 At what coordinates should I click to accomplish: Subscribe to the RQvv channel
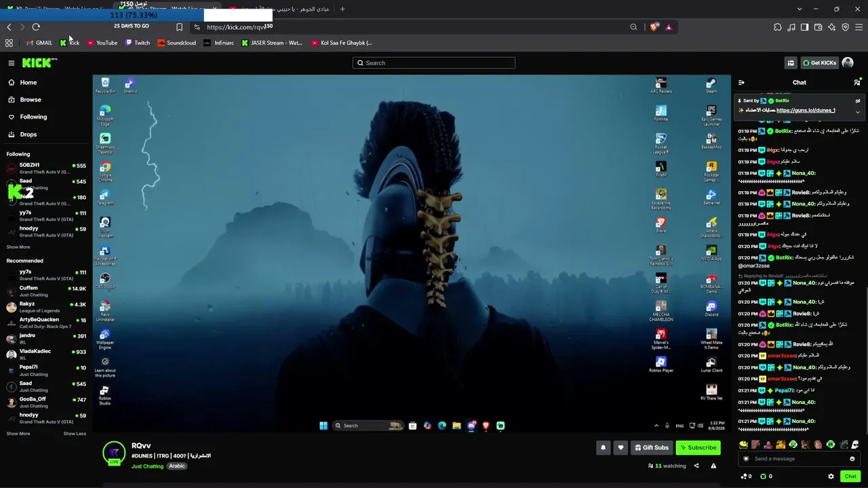[698, 447]
